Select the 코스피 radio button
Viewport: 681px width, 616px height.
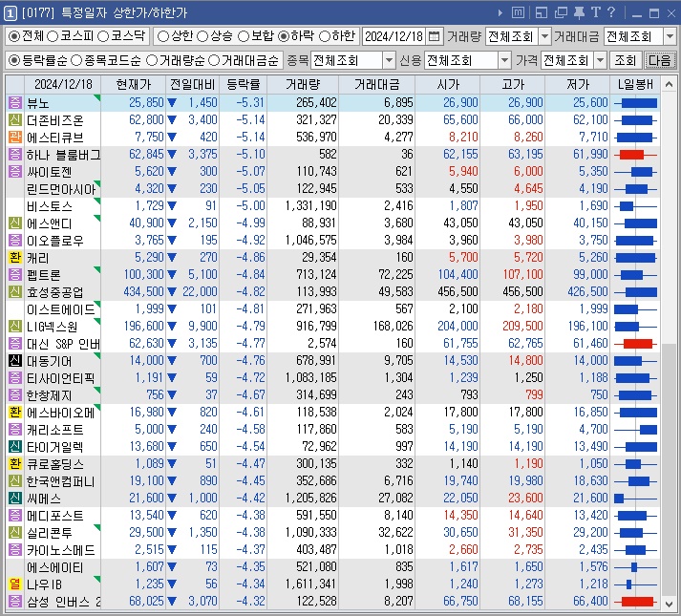click(x=53, y=36)
